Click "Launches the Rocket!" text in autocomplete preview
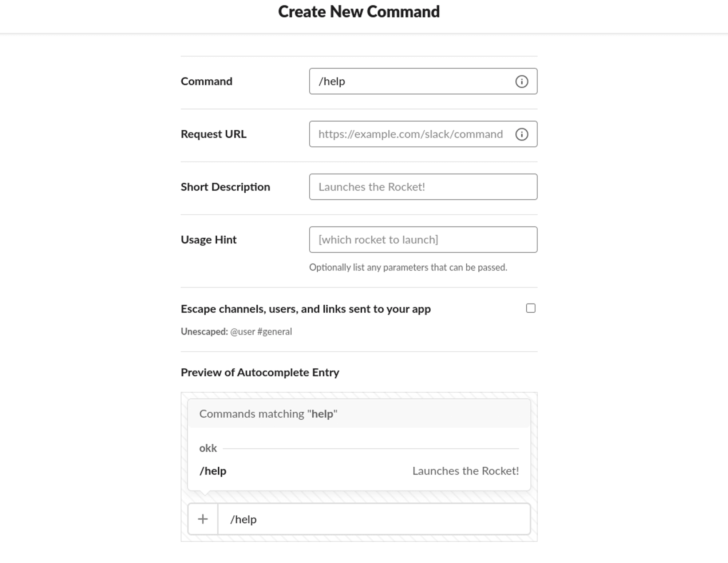The height and width of the screenshot is (563, 728). point(465,471)
